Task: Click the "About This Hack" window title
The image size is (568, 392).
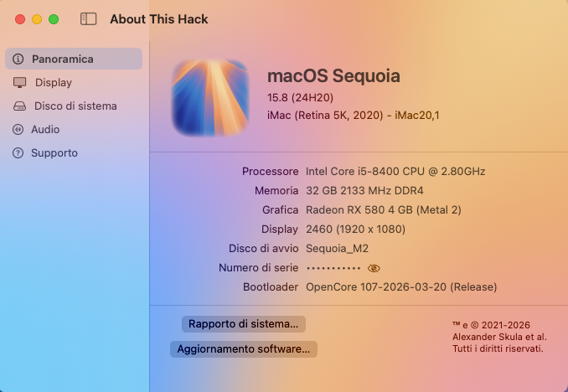Action: [x=159, y=19]
